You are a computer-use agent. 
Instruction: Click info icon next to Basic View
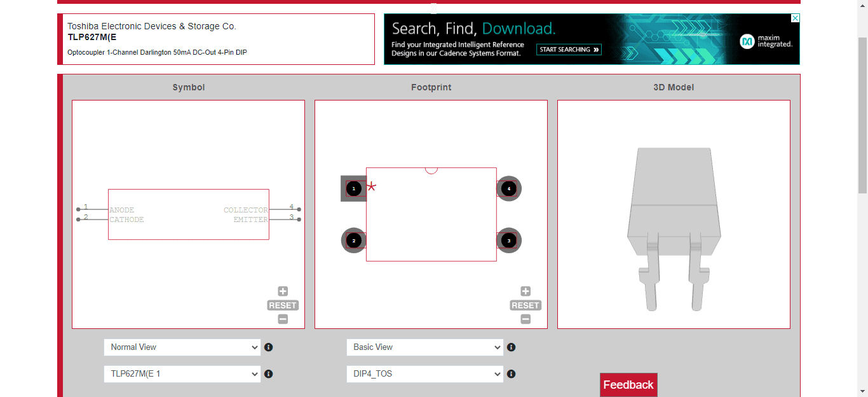[x=512, y=347]
